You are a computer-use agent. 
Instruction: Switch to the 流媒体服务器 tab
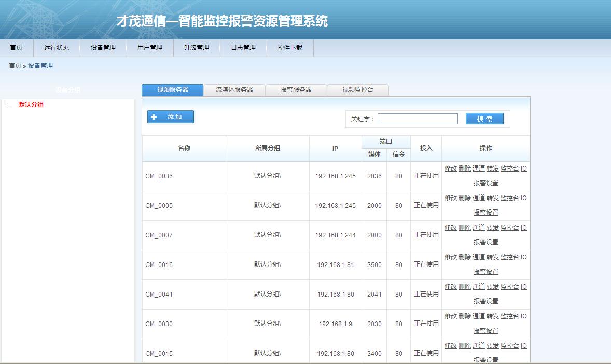[x=234, y=90]
